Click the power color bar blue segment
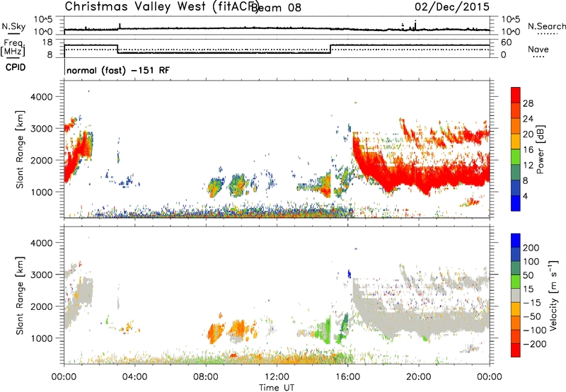Screen dimensions: 566x392 pyautogui.click(x=516, y=203)
